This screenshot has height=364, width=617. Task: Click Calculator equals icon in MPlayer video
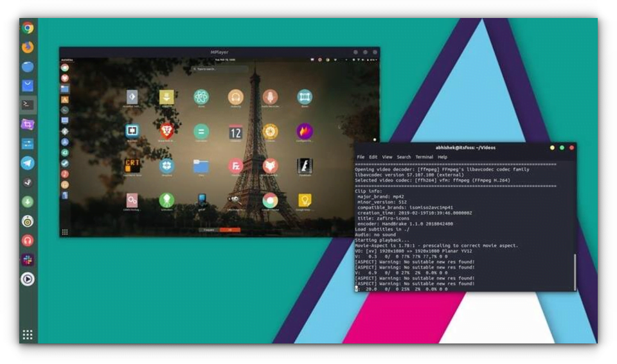(201, 132)
